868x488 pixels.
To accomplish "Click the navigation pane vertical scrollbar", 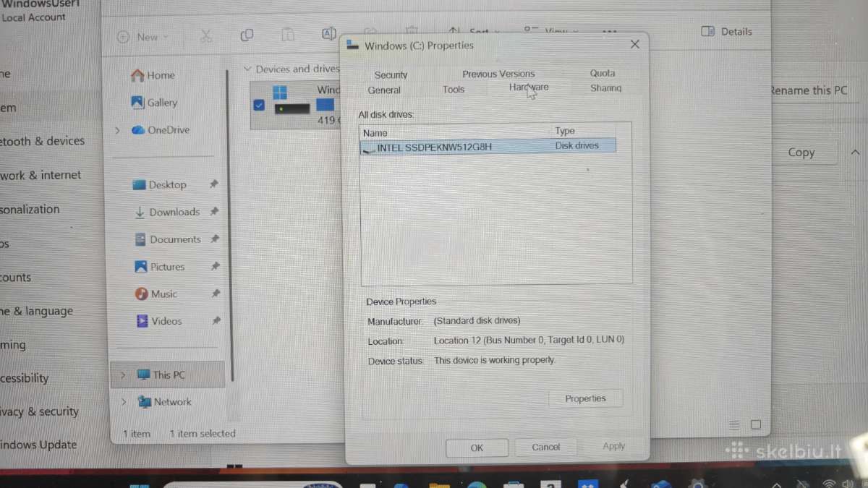I will 230,224.
